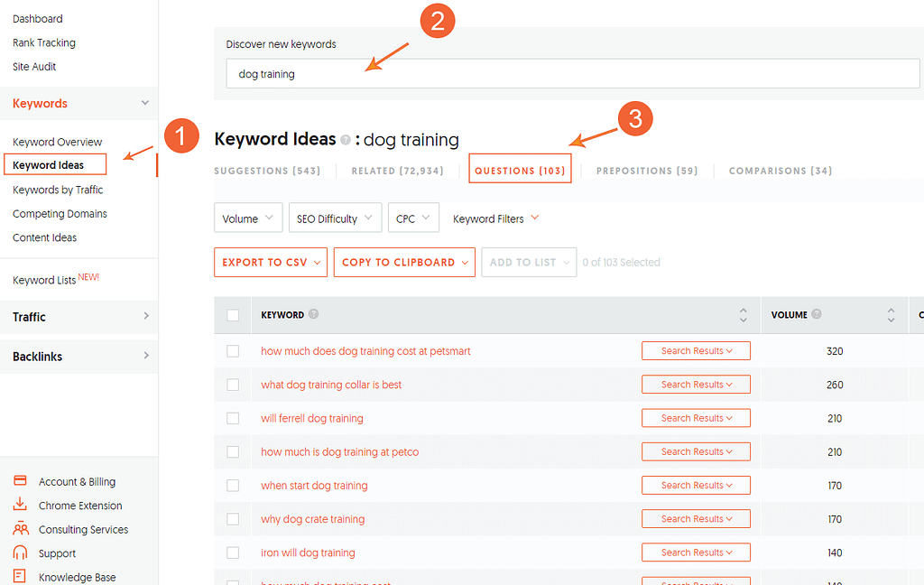Switch to the Comparisons (34) tab

pyautogui.click(x=781, y=171)
